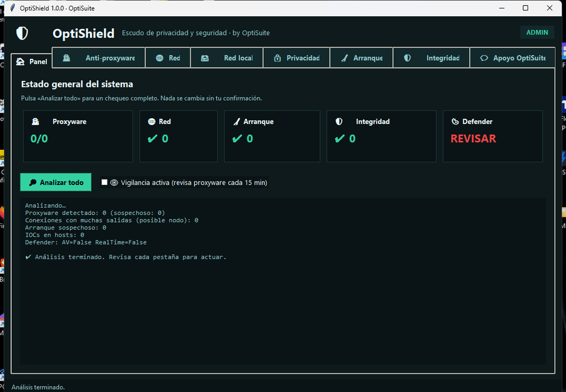Click the ADMIN badge

point(537,32)
